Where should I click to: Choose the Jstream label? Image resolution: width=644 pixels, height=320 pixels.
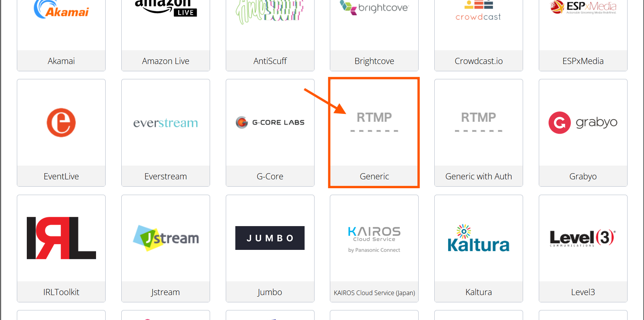click(x=166, y=292)
